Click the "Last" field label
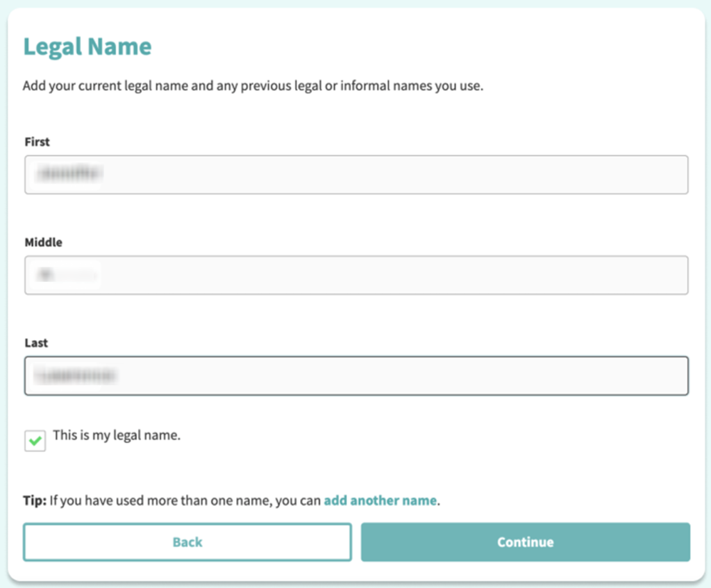This screenshot has width=711, height=588. (36, 343)
